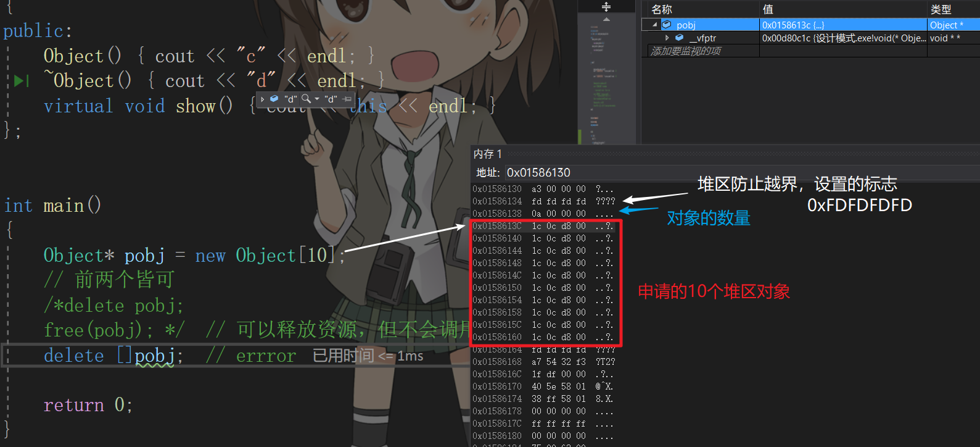Click the 内存 1 panel tab title
Image resolution: width=980 pixels, height=447 pixels.
point(488,154)
